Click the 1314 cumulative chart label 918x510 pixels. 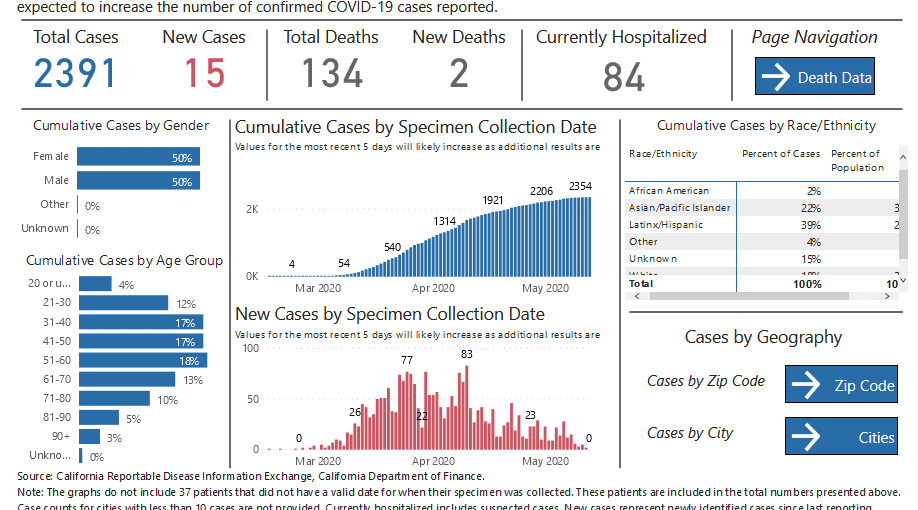point(444,221)
